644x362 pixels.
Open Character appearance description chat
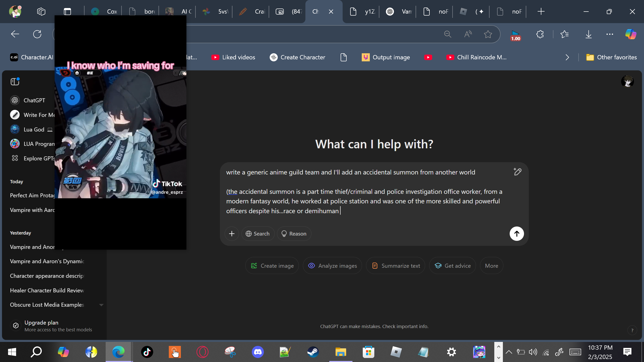(47, 276)
